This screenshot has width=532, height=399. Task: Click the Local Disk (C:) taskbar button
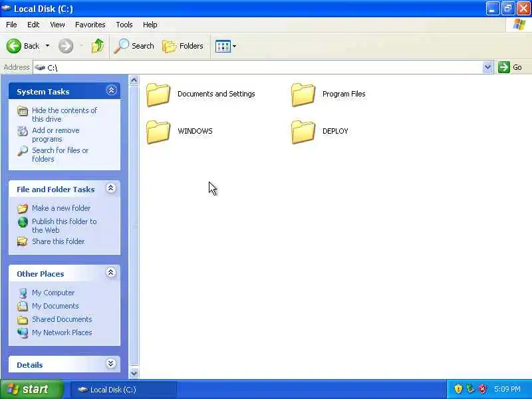click(124, 390)
